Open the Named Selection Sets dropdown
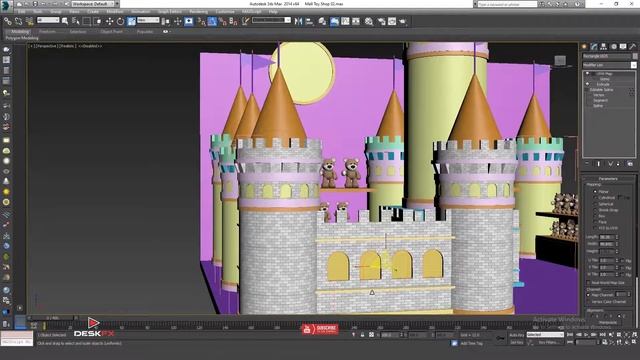Viewport: 640px width, 360px height. (x=271, y=20)
